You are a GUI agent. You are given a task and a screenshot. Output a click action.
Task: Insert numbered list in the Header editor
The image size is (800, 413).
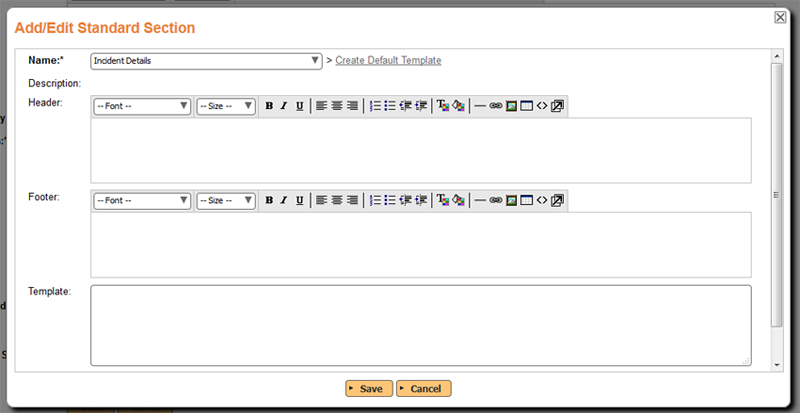(375, 106)
